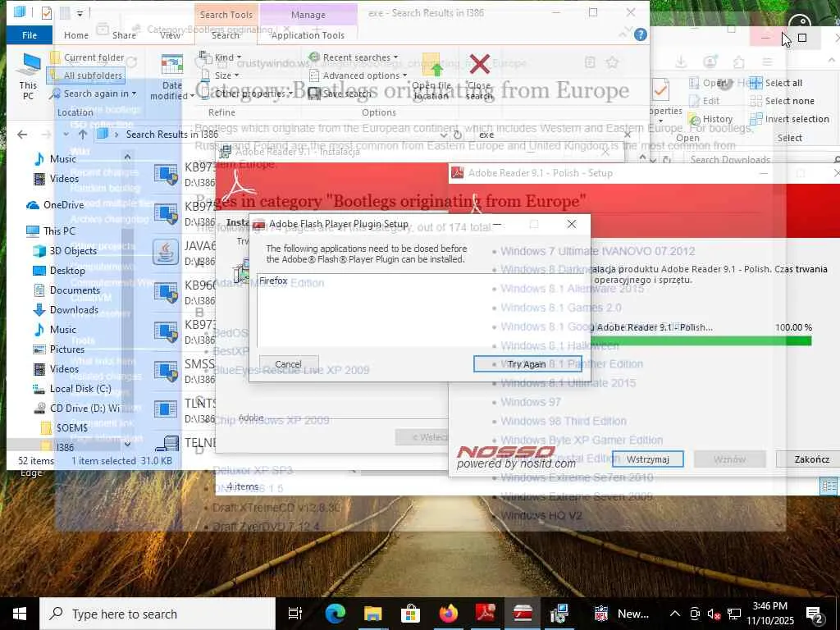Expand the Size filter dropdown
The image size is (840, 630).
click(219, 75)
